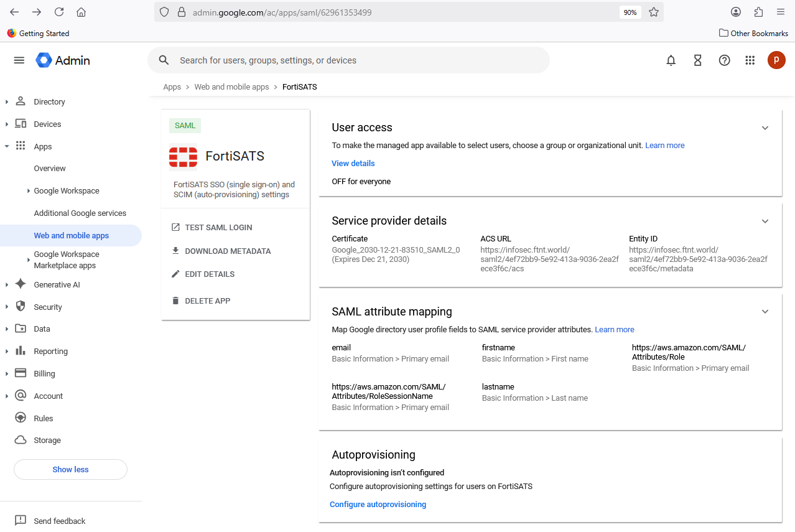
Task: Open the Other Bookmarks folder
Action: point(753,33)
